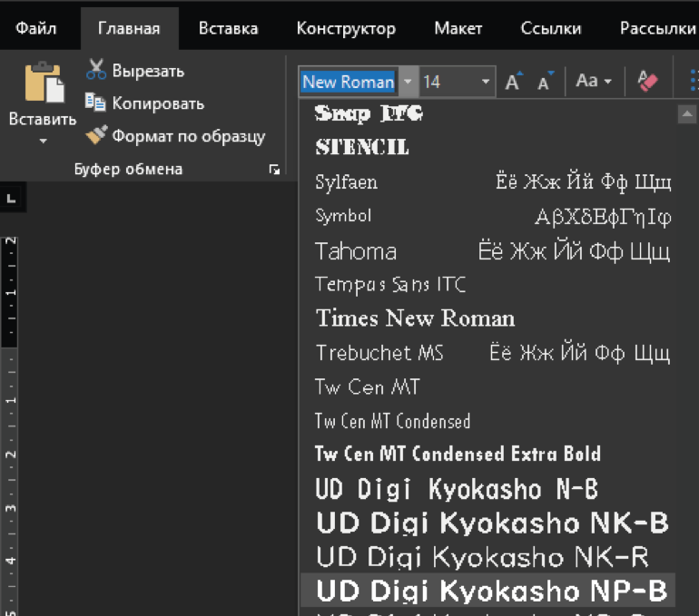
Task: Expand the Вставить options arrow
Action: (x=43, y=141)
